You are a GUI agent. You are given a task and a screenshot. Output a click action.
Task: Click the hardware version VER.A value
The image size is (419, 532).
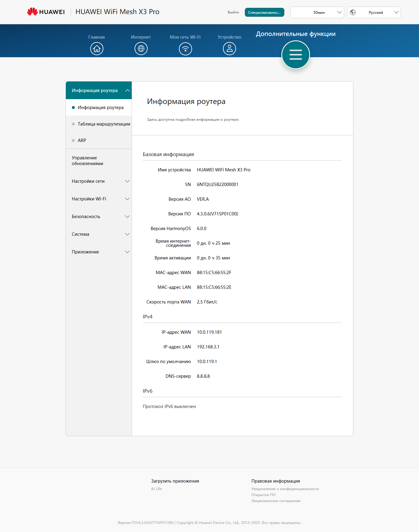click(203, 199)
